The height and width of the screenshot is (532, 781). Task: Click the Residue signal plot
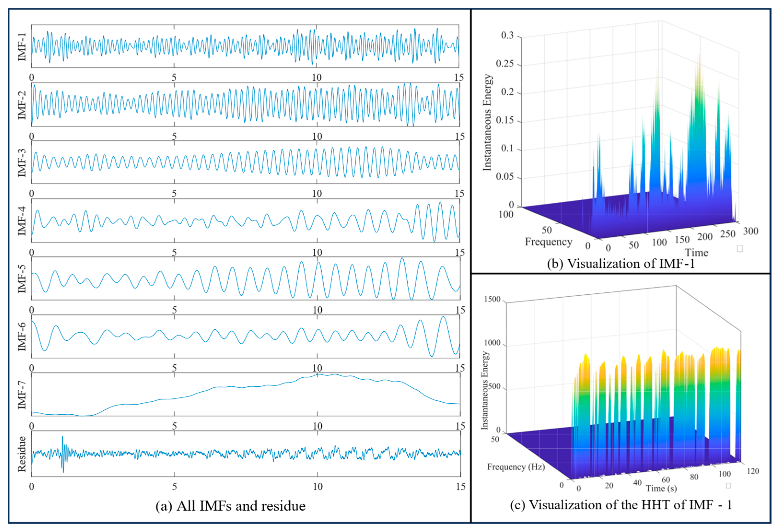[x=246, y=454]
